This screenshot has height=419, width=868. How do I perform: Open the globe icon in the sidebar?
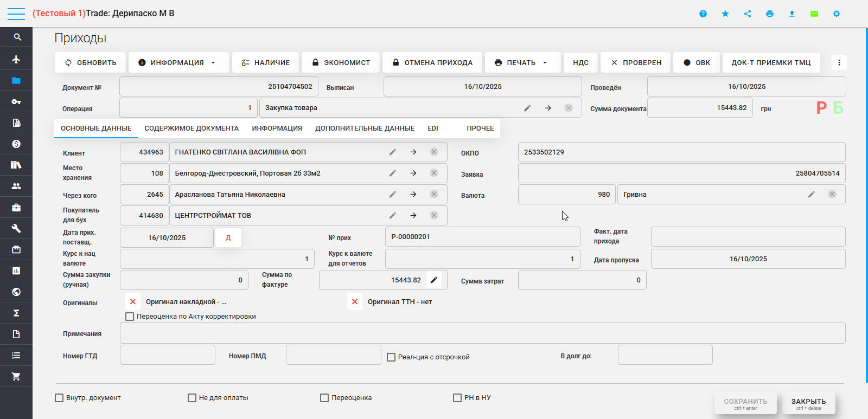(16, 292)
